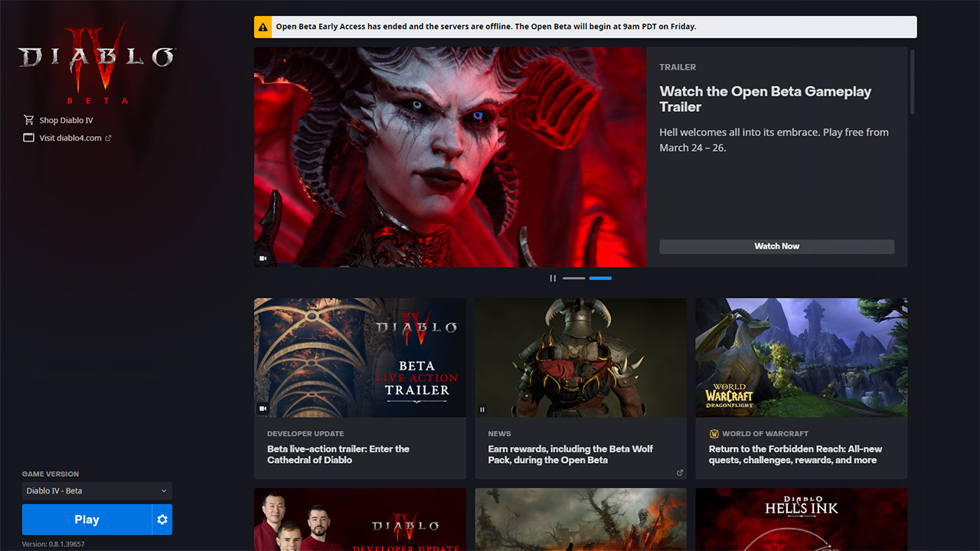Click the burning landscape thumbnail in the bottom row
Image resolution: width=980 pixels, height=551 pixels.
click(580, 520)
